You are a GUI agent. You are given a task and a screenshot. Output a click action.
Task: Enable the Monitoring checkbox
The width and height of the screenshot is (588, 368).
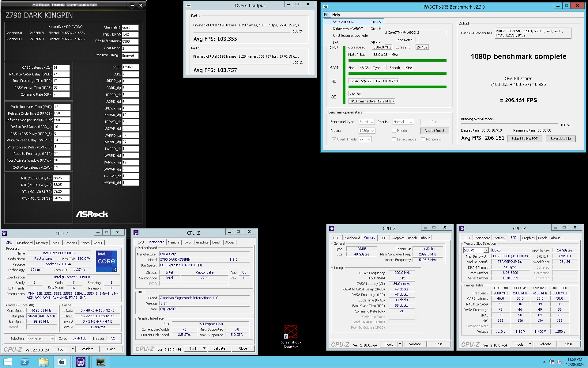pyautogui.click(x=423, y=139)
